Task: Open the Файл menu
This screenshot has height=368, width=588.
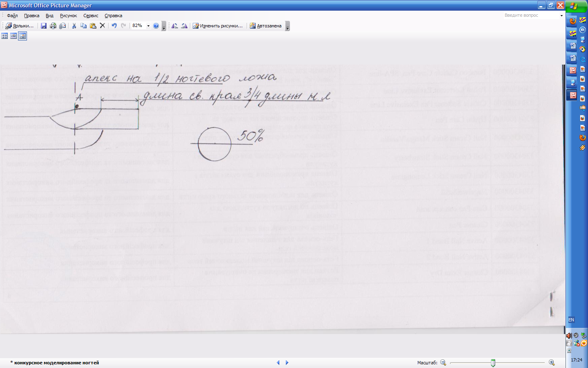Action: tap(12, 16)
